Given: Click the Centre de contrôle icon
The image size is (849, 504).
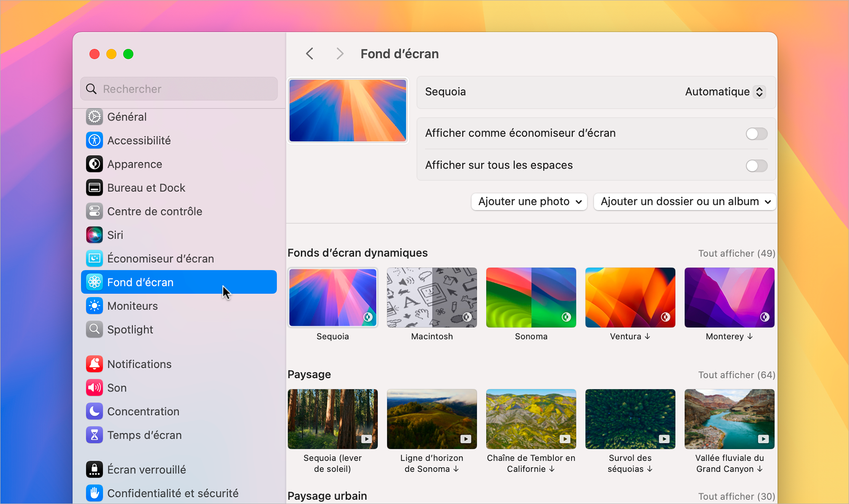Looking at the screenshot, I should [x=94, y=211].
